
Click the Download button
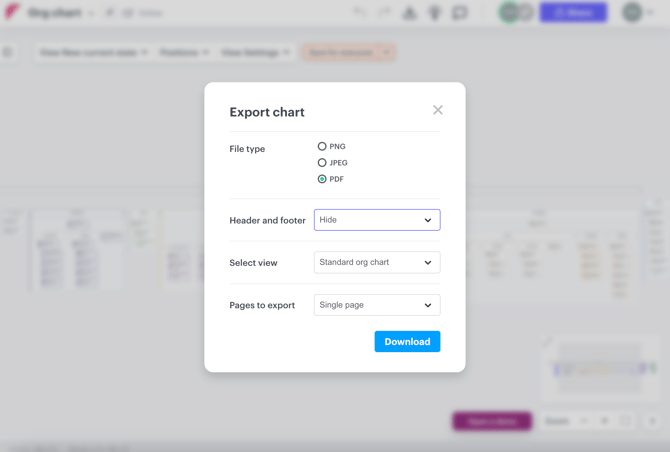coord(407,341)
